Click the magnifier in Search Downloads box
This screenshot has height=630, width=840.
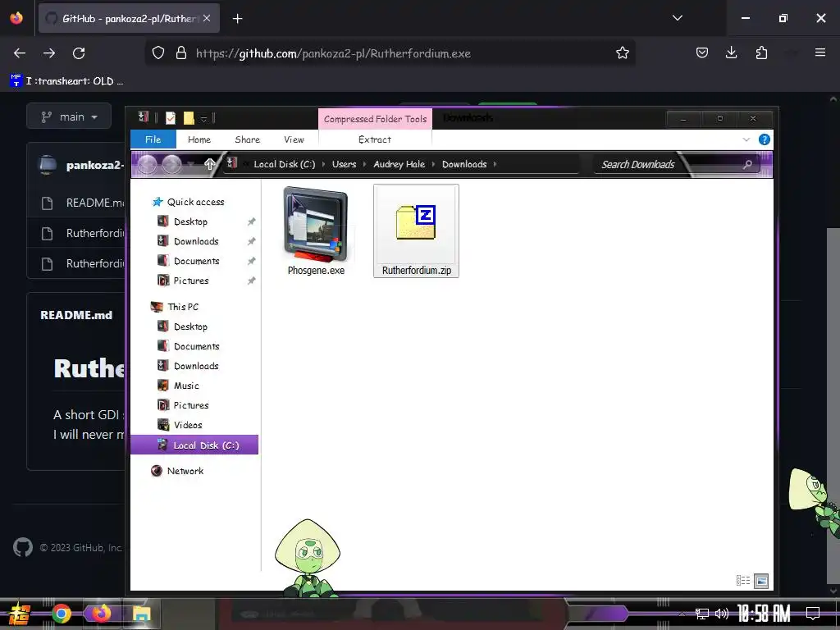[x=747, y=164]
